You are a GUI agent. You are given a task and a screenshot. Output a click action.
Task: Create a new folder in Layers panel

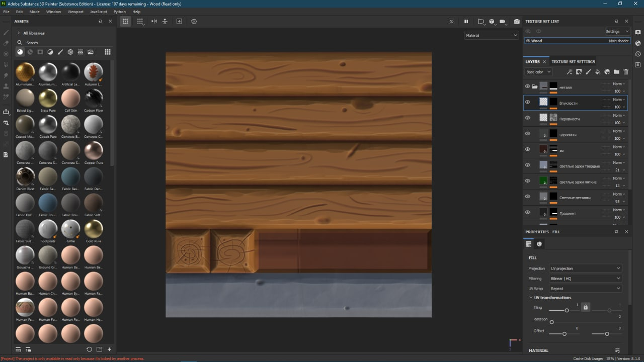point(616,72)
